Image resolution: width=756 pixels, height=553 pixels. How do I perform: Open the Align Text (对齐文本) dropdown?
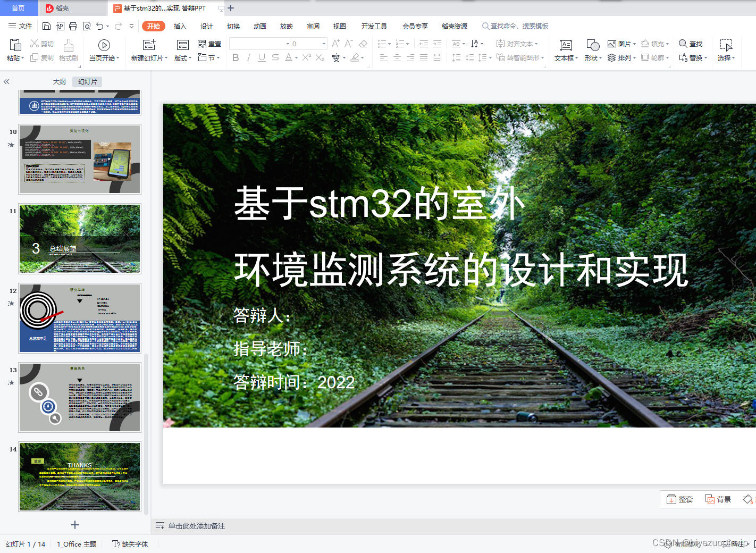[517, 44]
